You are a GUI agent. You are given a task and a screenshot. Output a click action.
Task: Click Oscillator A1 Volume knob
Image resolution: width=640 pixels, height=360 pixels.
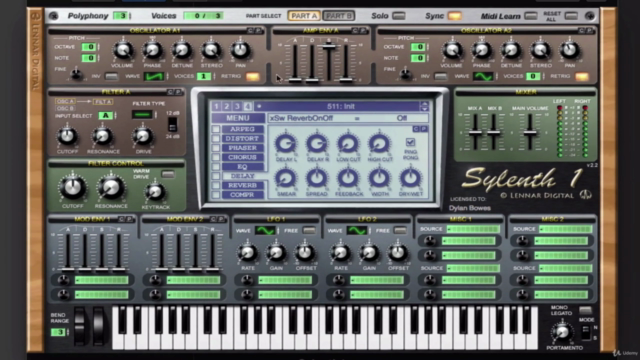122,51
